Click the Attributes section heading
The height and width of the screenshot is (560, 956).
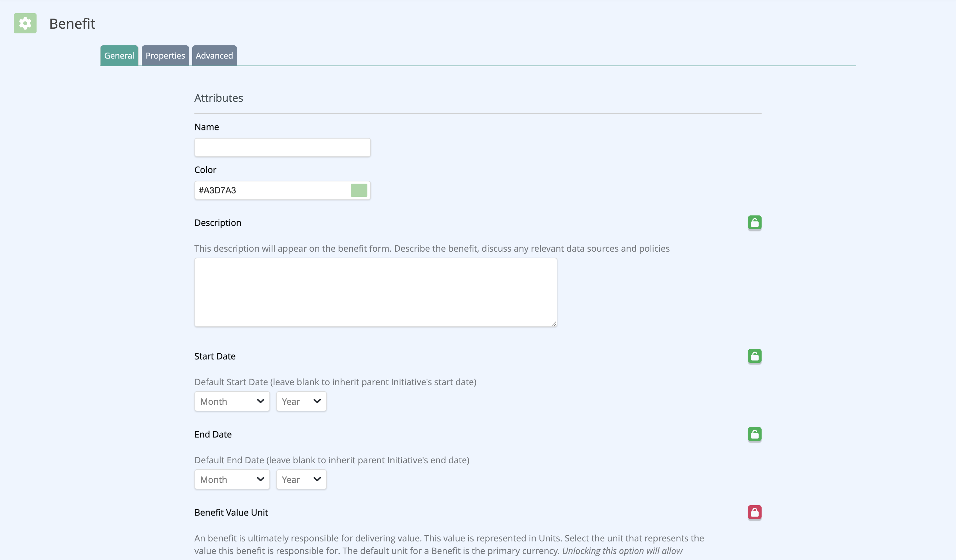(x=218, y=98)
